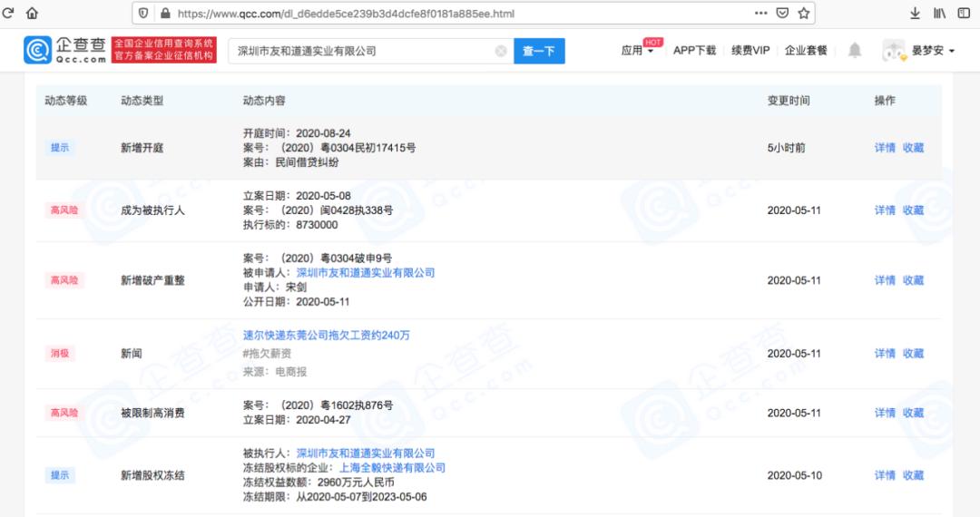
Task: Click 提示 tag in 新增股权冻结 row
Action: pos(60,475)
